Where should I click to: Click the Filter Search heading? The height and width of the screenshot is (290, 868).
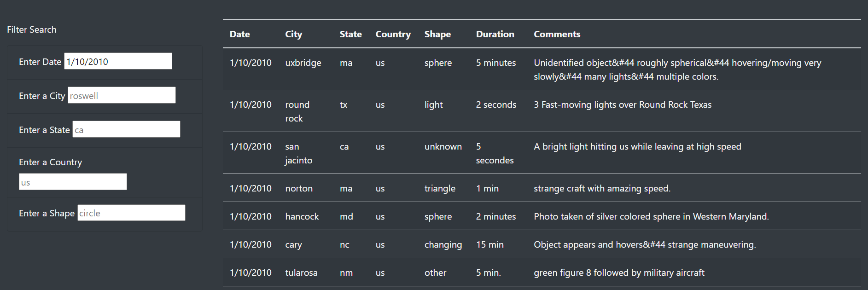(x=31, y=29)
